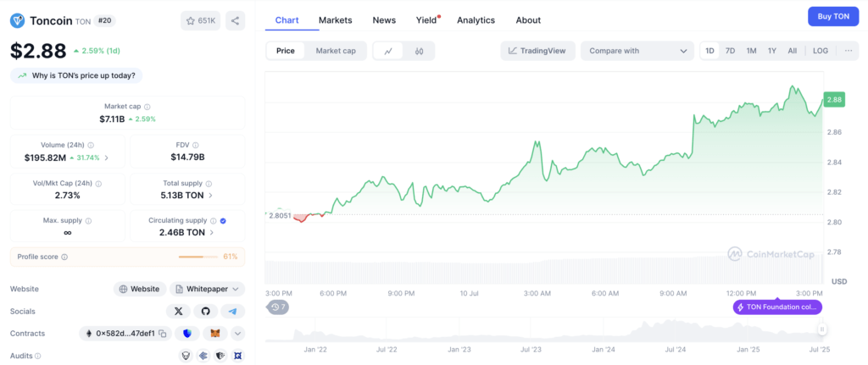Click Jul '23 on overview timeline
This screenshot has width=868, height=365.
[x=532, y=350]
